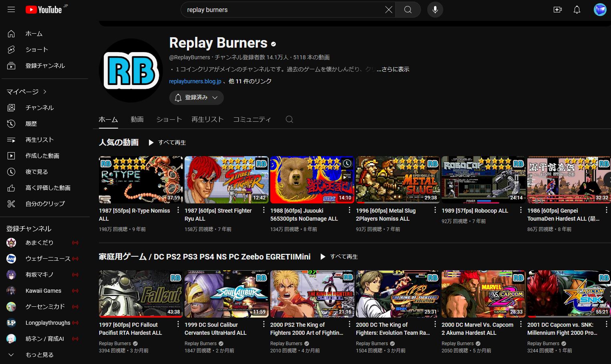This screenshot has height=364, width=611.
Task: Open チャンネル under マイページ
Action: (x=45, y=108)
